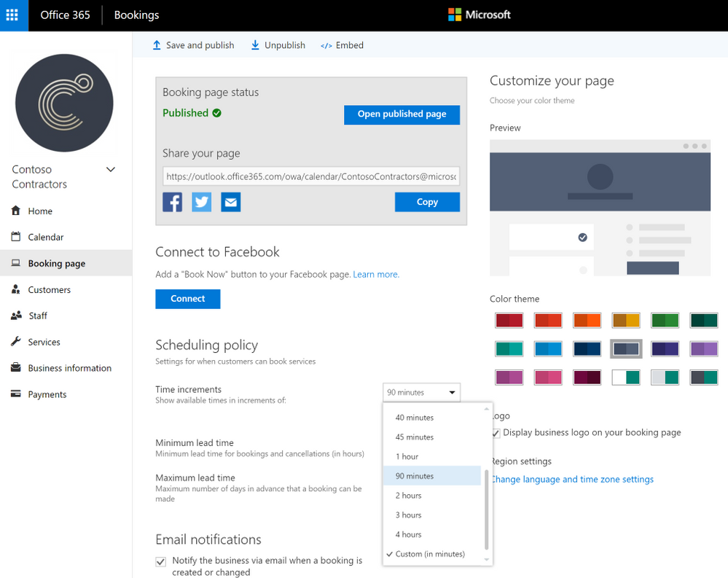
Task: Click Open published page button
Action: (x=402, y=114)
